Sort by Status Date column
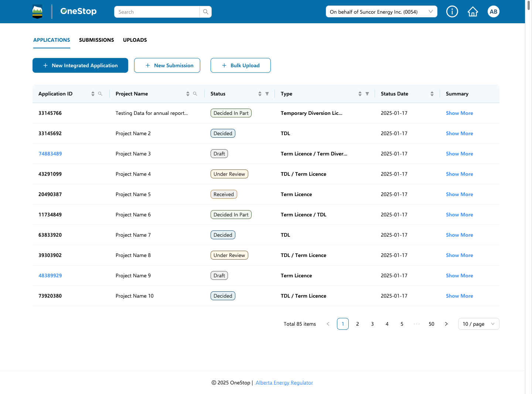 [x=432, y=94]
